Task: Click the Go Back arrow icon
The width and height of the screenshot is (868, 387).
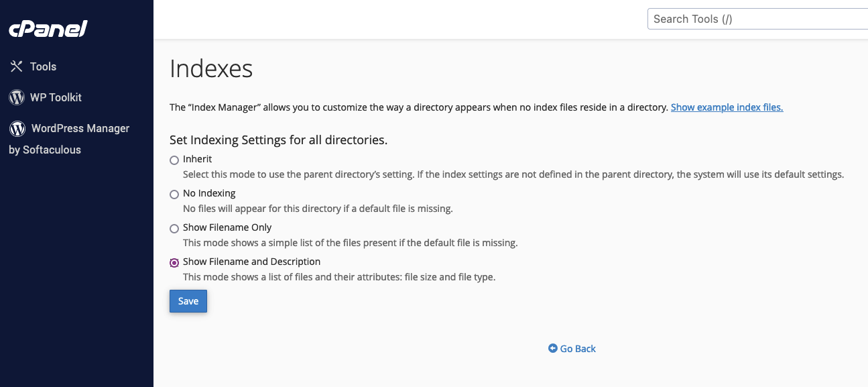Action: pyautogui.click(x=553, y=349)
